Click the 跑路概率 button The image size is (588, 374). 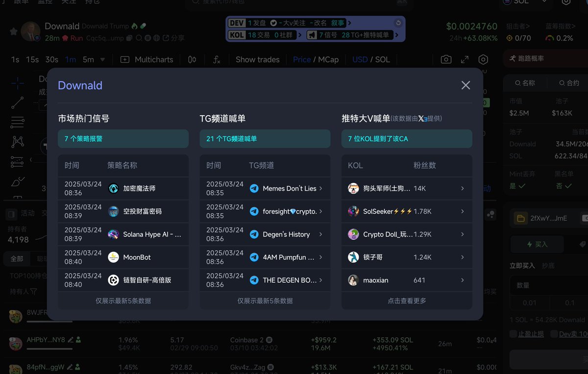[545, 58]
